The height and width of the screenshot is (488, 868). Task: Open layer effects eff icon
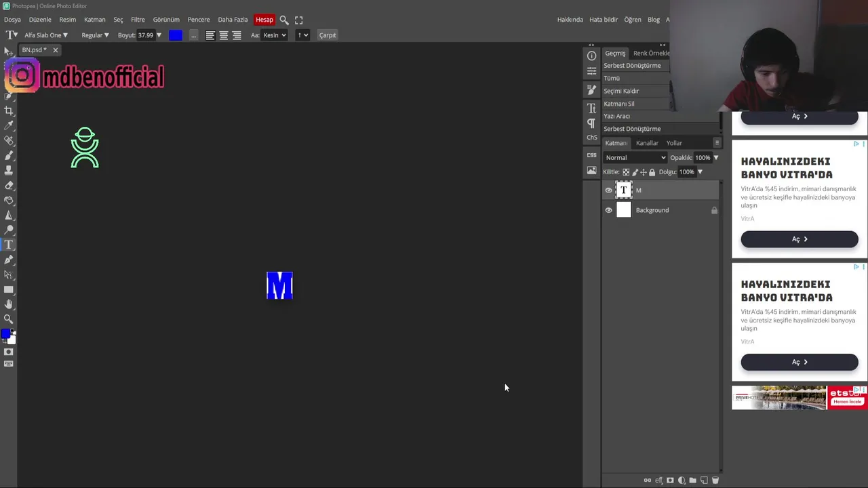pos(659,481)
